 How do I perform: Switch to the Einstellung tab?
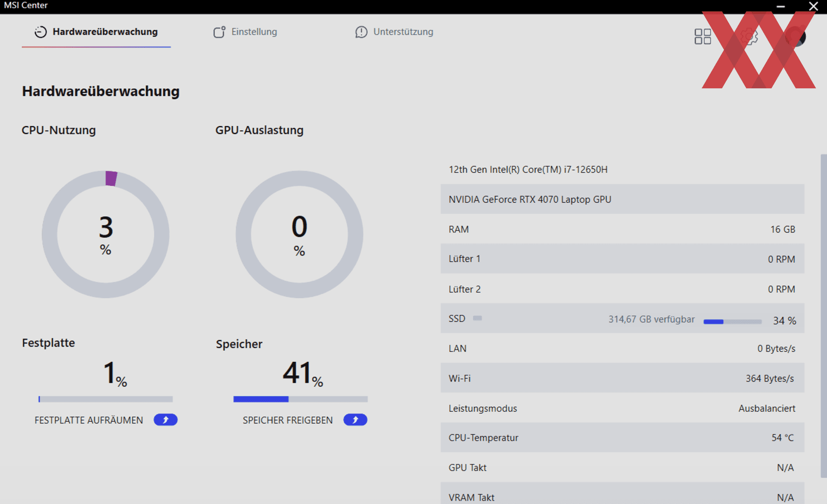coord(254,32)
